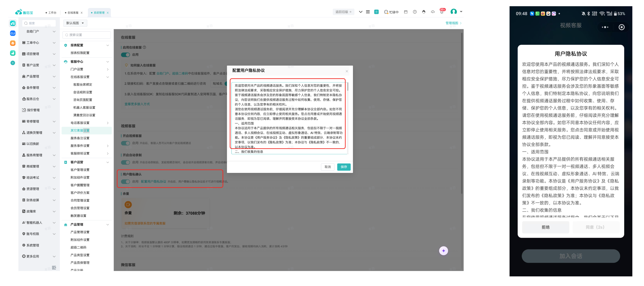This screenshot has height=286, width=644.
Task: Switch to the 在线客服 tab
Action: pos(72,13)
